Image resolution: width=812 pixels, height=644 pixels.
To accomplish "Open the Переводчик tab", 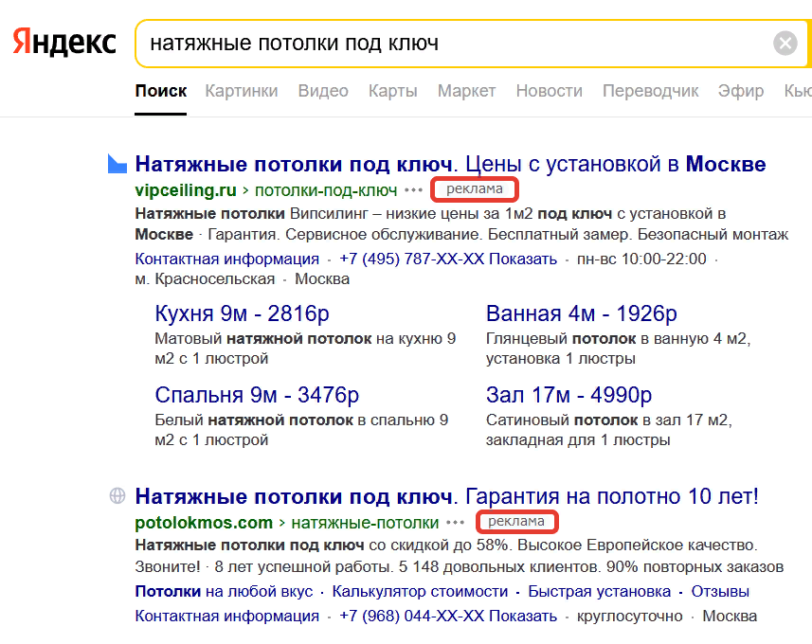I will click(x=650, y=91).
